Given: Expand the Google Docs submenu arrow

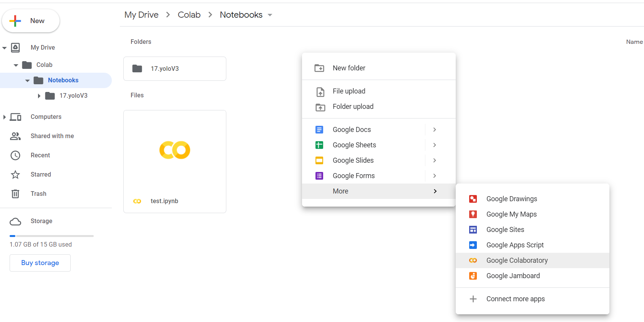Looking at the screenshot, I should point(435,130).
